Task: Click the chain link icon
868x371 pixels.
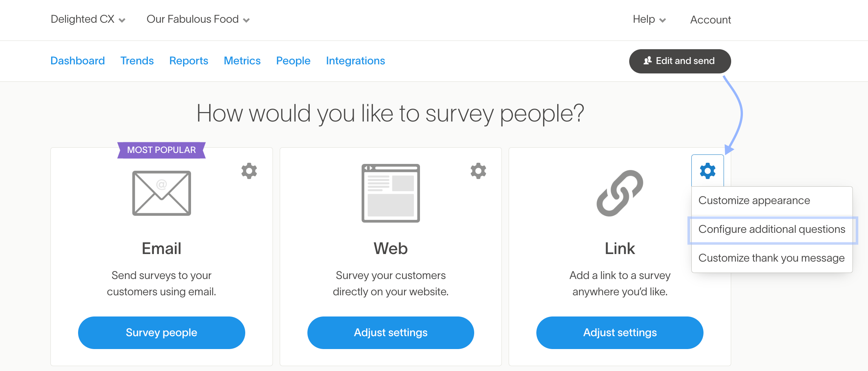Action: (x=620, y=193)
